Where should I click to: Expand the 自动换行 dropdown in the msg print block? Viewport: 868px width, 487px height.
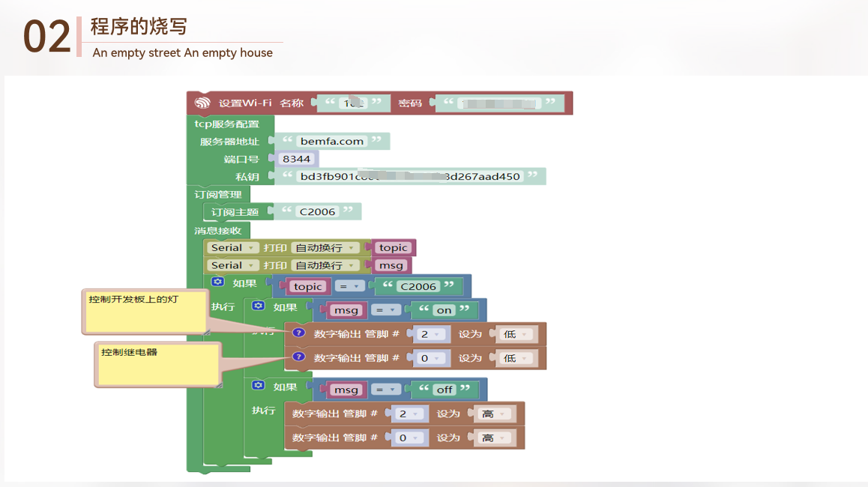coord(325,265)
